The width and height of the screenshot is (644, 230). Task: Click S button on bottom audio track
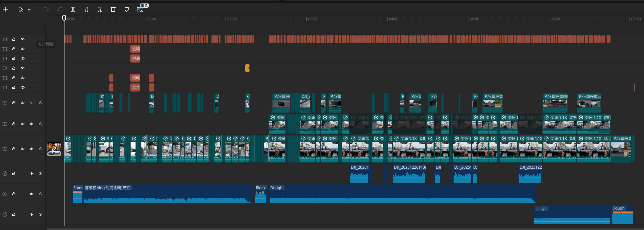(x=40, y=214)
